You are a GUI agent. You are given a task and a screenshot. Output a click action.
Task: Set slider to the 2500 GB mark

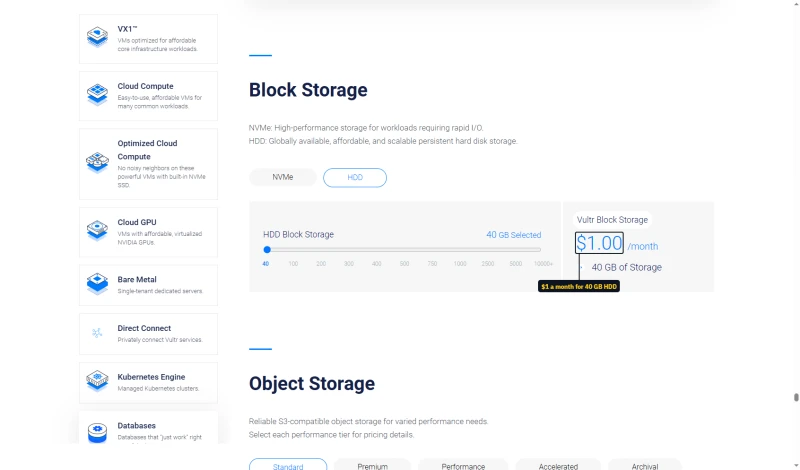pos(488,264)
